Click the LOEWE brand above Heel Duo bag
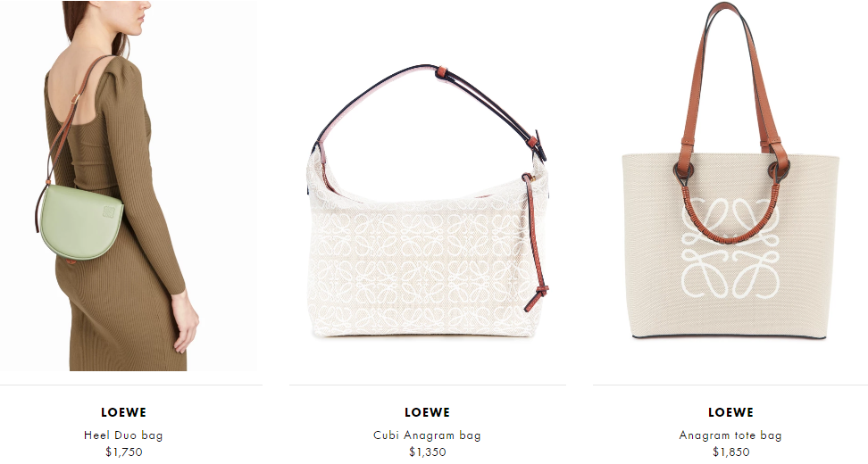This screenshot has height=464, width=868. 123,412
